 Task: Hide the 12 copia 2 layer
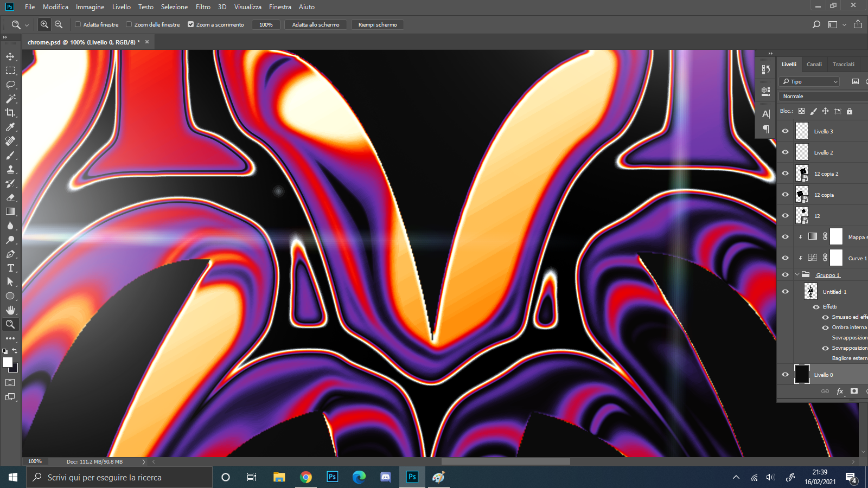(x=785, y=174)
